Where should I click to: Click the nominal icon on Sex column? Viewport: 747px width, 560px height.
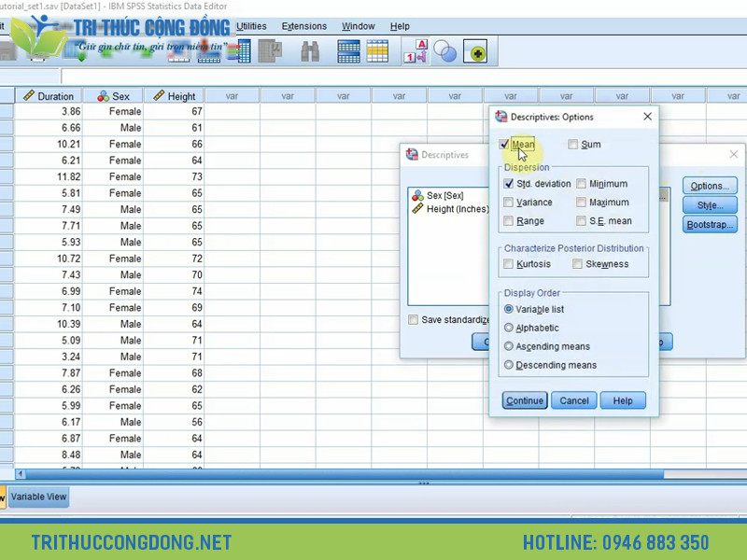(103, 96)
